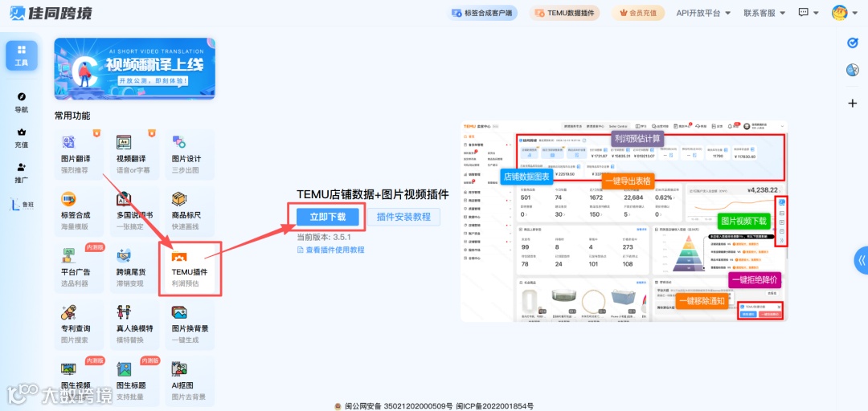Open the 视频翻译 tool
This screenshot has width=868, height=411.
pyautogui.click(x=134, y=155)
